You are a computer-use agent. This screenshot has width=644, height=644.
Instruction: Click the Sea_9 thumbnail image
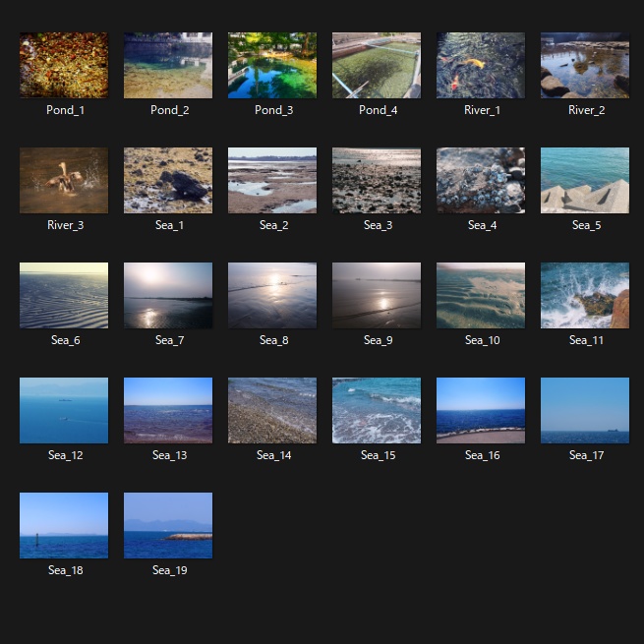tap(377, 295)
